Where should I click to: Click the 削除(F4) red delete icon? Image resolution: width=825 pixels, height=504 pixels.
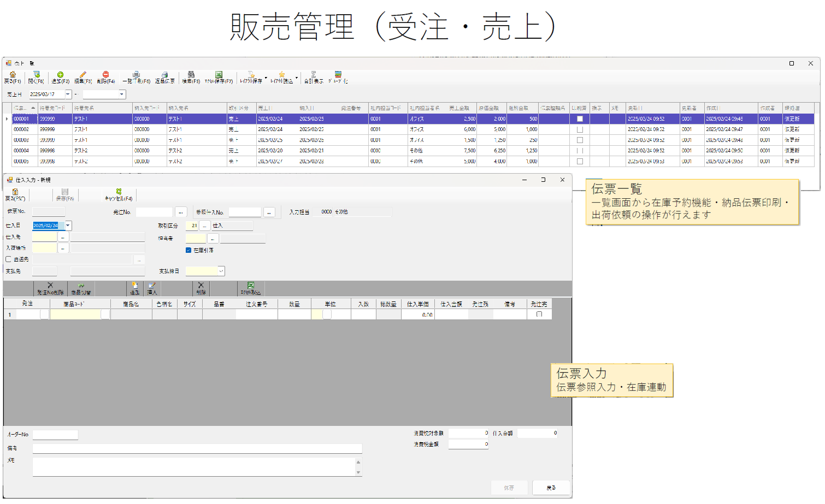point(105,75)
